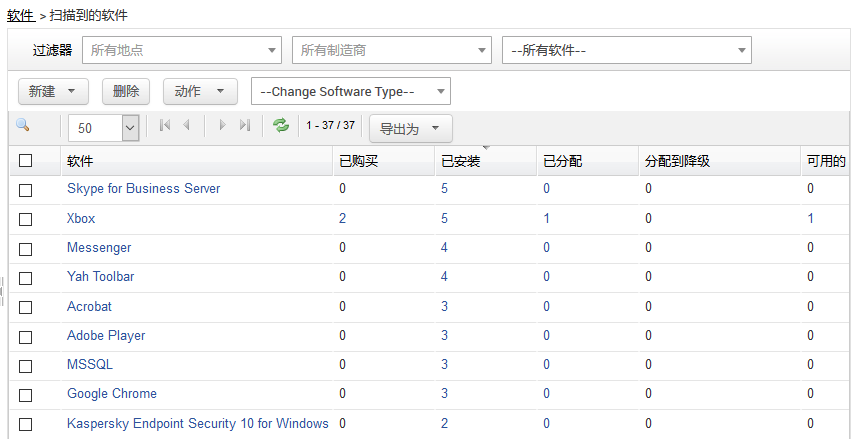The height and width of the screenshot is (439, 851).
Task: Open the 动作 actions menu
Action: click(x=200, y=92)
